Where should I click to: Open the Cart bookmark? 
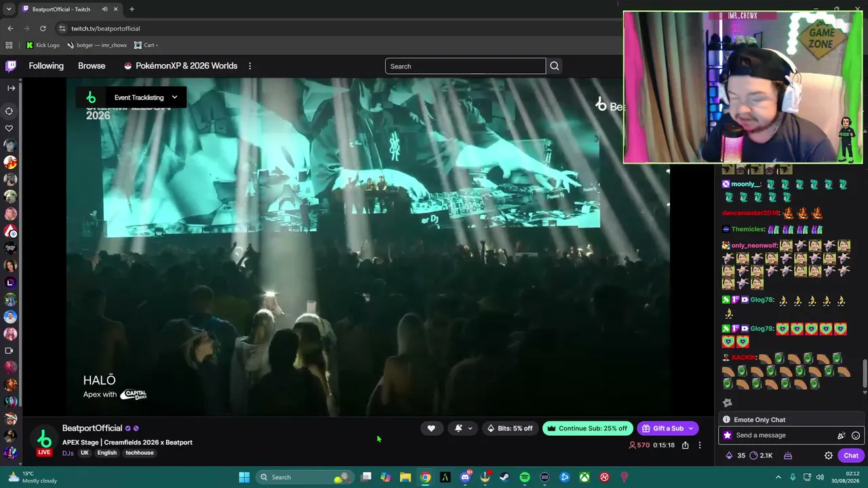point(146,45)
